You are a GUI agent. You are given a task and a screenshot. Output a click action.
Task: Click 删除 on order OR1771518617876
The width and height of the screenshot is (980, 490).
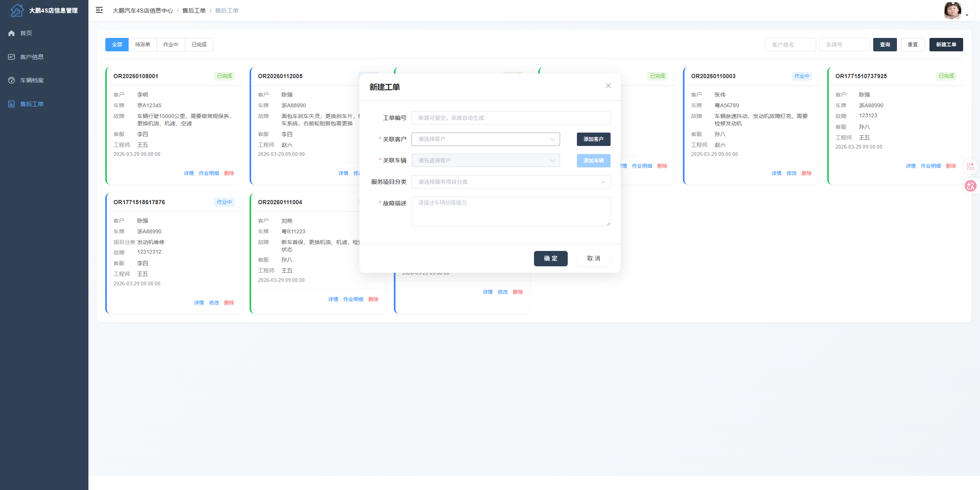coord(229,303)
